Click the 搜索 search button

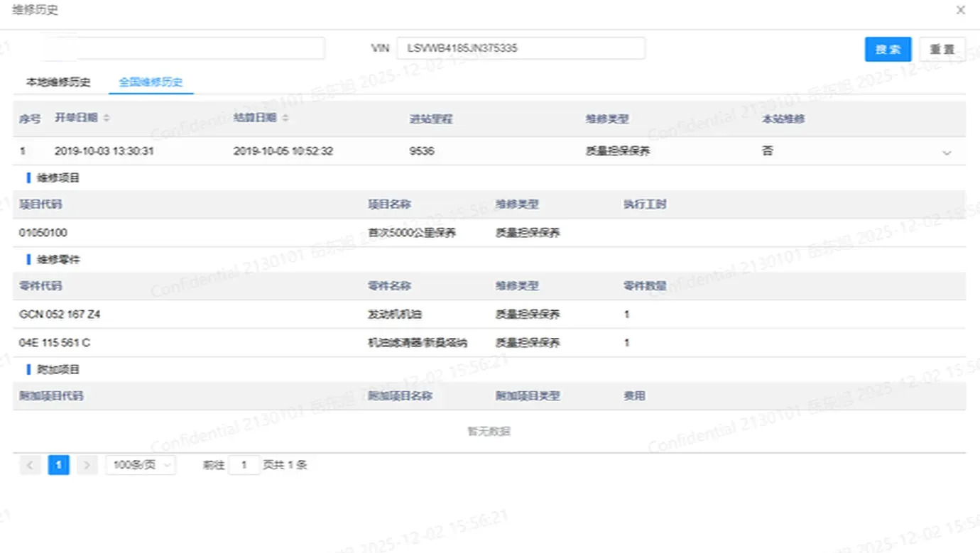click(x=888, y=49)
